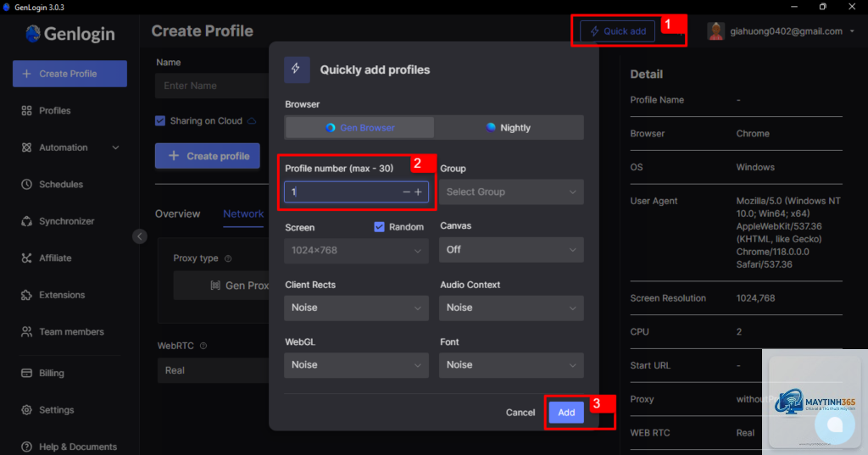
Task: Click the Screen Resolution 1024,768 value
Action: click(x=755, y=298)
